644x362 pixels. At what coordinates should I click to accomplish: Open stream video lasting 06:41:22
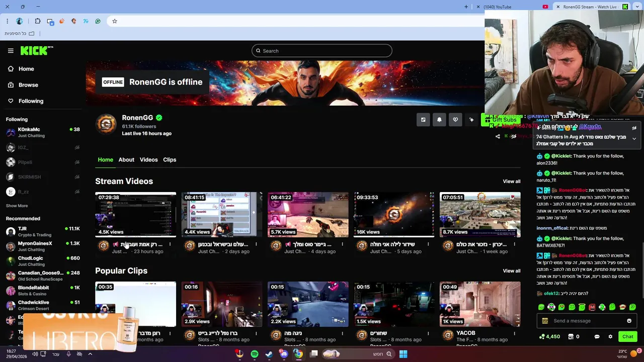coord(308,215)
